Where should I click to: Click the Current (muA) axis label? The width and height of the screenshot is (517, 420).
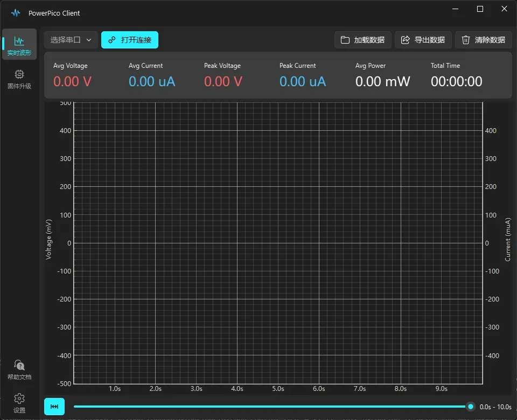click(508, 239)
